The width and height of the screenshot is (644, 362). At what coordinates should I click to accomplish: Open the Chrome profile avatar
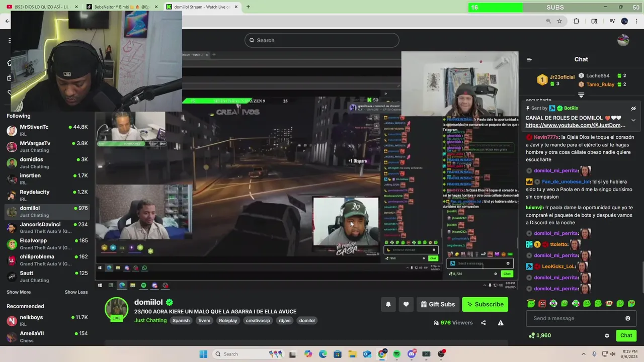[x=624, y=21]
